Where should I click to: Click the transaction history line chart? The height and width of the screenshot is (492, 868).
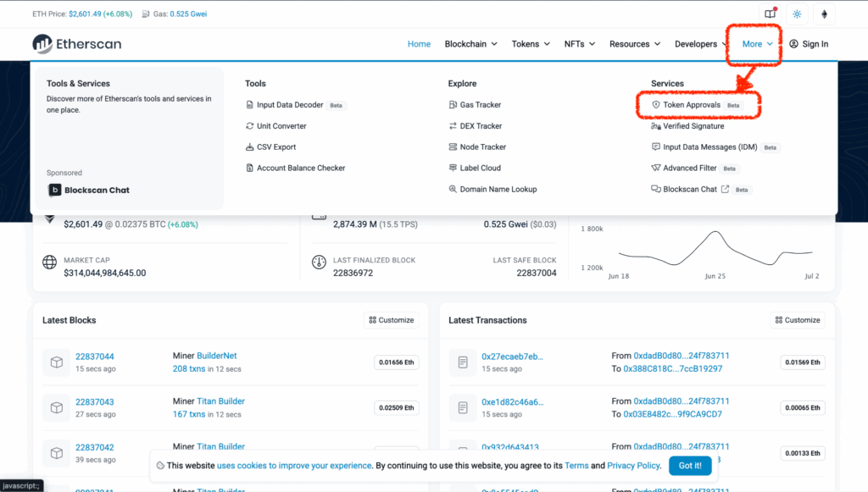pos(715,249)
